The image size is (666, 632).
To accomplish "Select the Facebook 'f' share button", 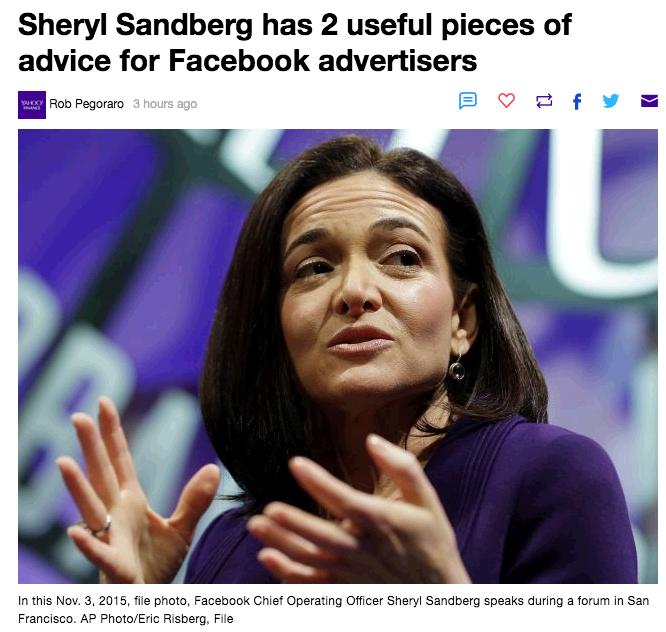I will click(x=577, y=102).
